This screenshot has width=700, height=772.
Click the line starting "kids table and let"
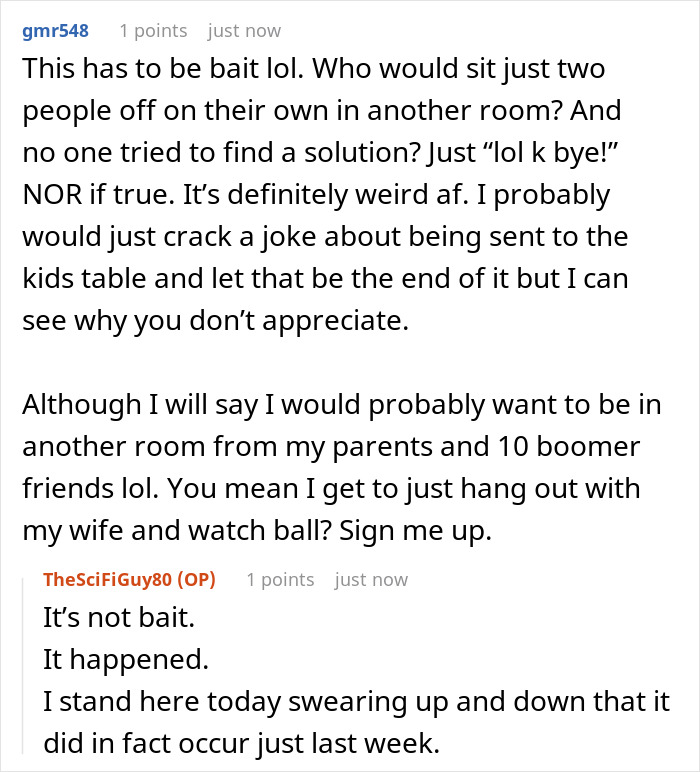pyautogui.click(x=324, y=278)
